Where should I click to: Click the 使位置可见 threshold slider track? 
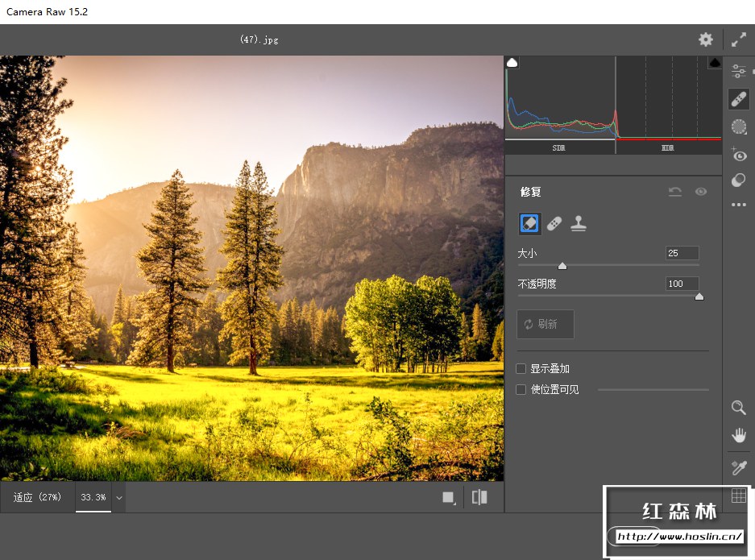tap(653, 389)
